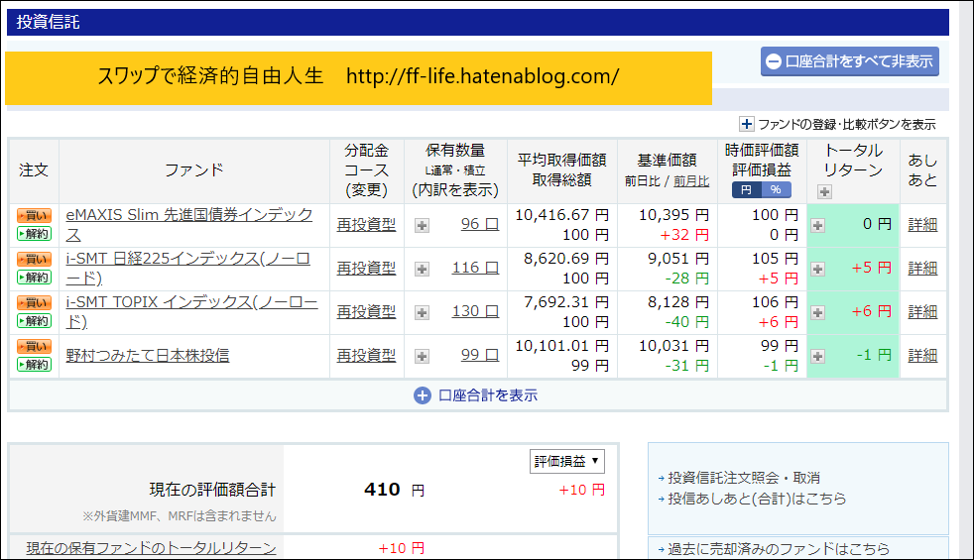Change 再投資型 course for eMAXIS Slim
The height and width of the screenshot is (560, 974).
click(x=366, y=225)
